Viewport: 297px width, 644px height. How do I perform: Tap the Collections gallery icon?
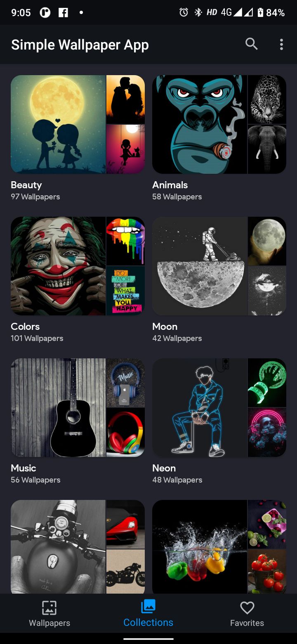[x=148, y=606]
